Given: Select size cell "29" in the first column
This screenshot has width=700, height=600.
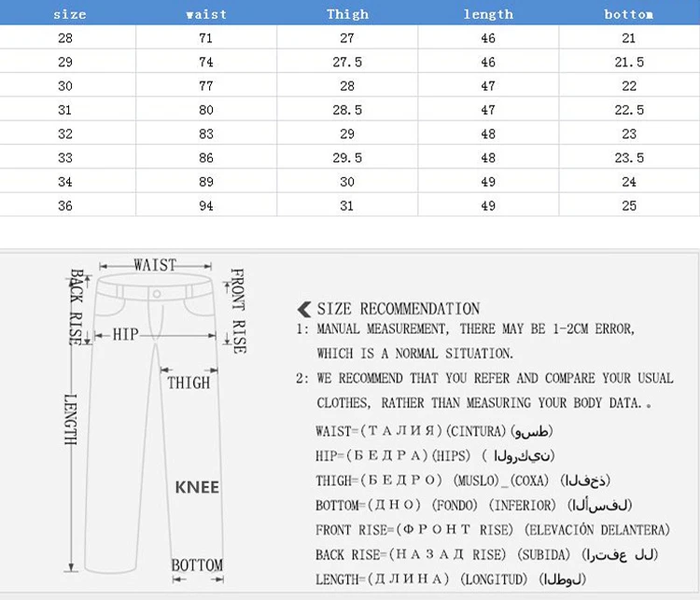Looking at the screenshot, I should coord(65,63).
